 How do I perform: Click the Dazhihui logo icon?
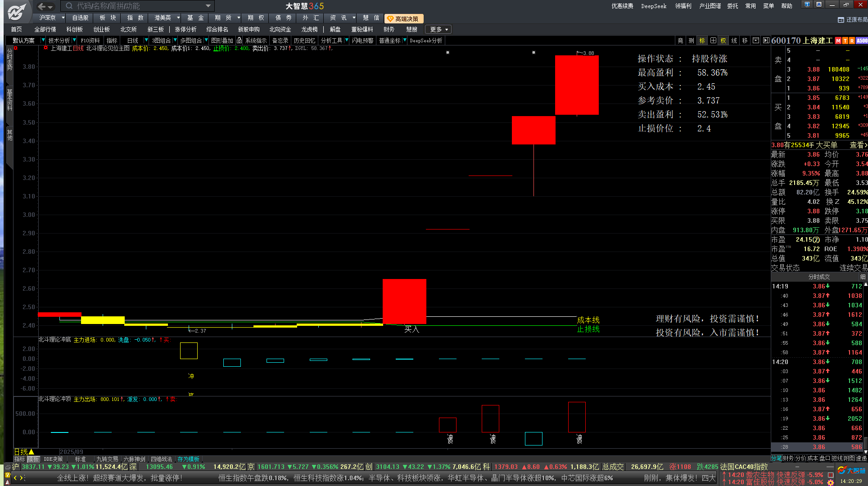(x=17, y=11)
